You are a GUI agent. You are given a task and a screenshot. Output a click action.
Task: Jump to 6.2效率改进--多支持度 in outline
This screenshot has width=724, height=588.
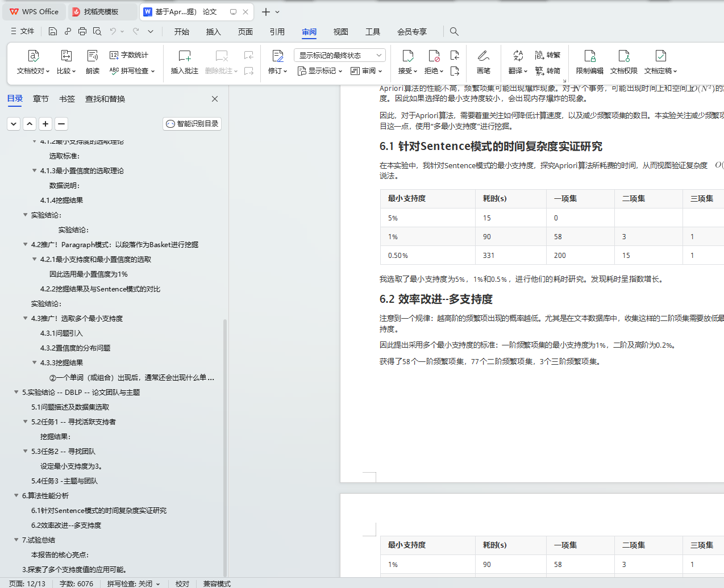[x=66, y=526]
